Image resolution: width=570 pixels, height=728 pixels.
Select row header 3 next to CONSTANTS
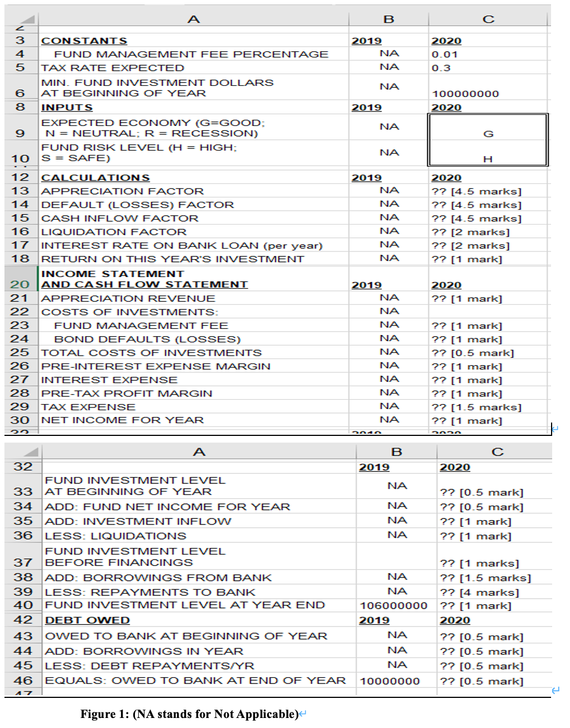pos(21,40)
